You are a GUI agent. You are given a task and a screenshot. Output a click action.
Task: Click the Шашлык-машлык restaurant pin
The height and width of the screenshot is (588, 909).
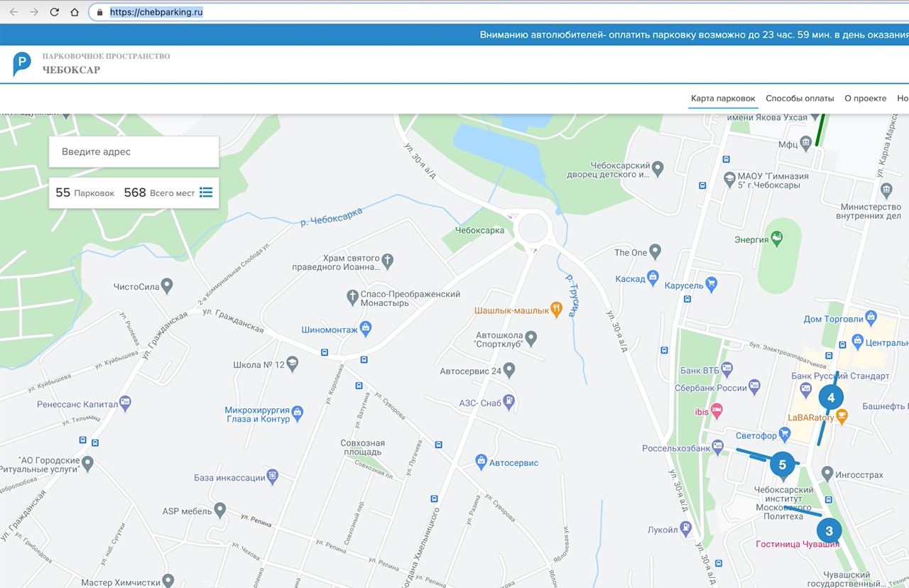557,310
